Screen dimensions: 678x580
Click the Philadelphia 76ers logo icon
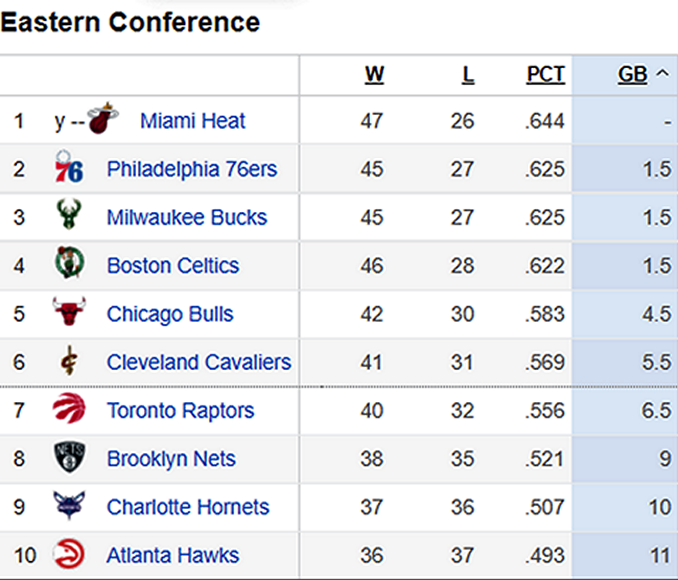pyautogui.click(x=68, y=168)
